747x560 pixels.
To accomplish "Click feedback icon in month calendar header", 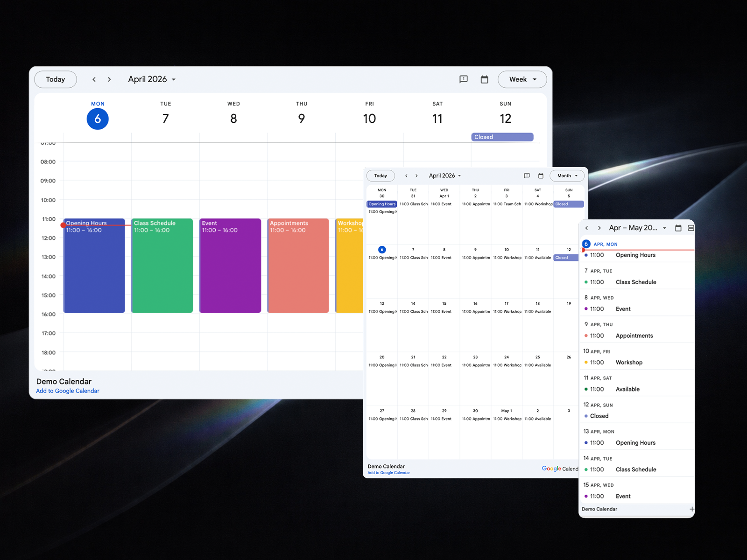I will pyautogui.click(x=527, y=176).
